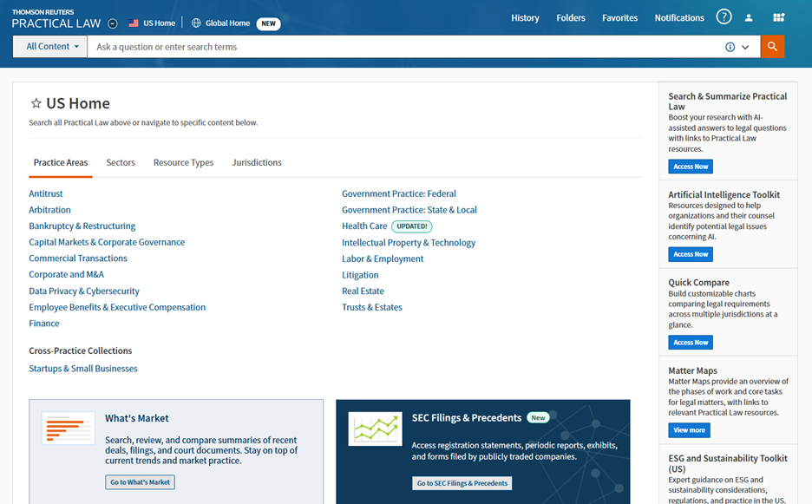
Task: Click the search info circle icon
Action: tap(730, 47)
